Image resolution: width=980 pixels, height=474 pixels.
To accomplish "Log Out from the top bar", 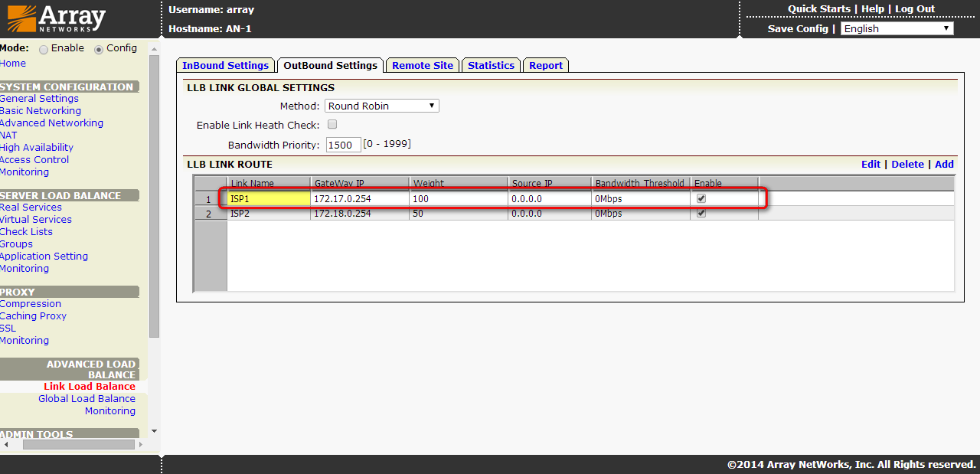I will tap(915, 9).
